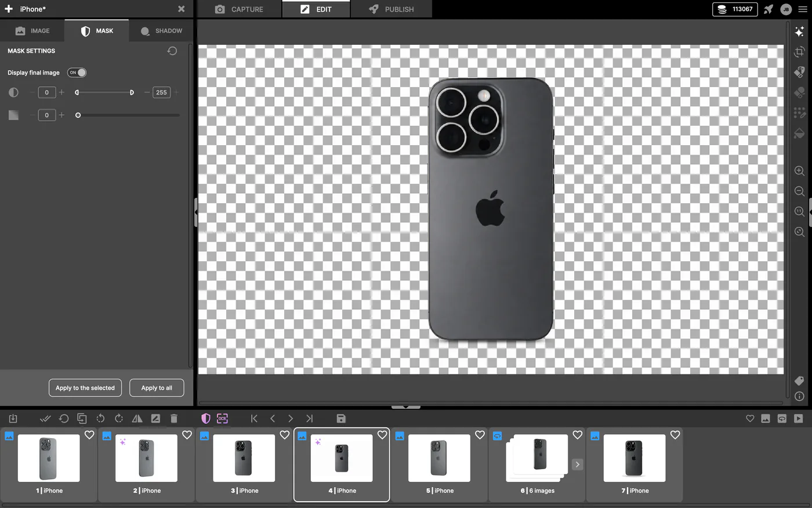
Task: Reset mask settings with the circular arrow icon
Action: click(x=172, y=51)
